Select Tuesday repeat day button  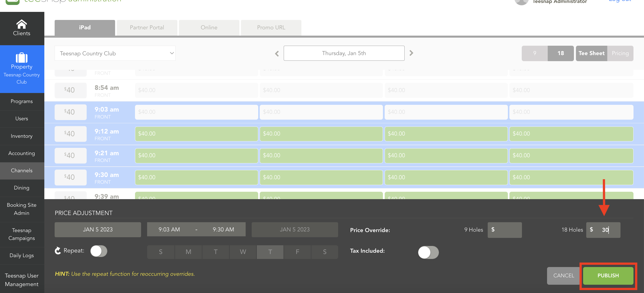215,252
